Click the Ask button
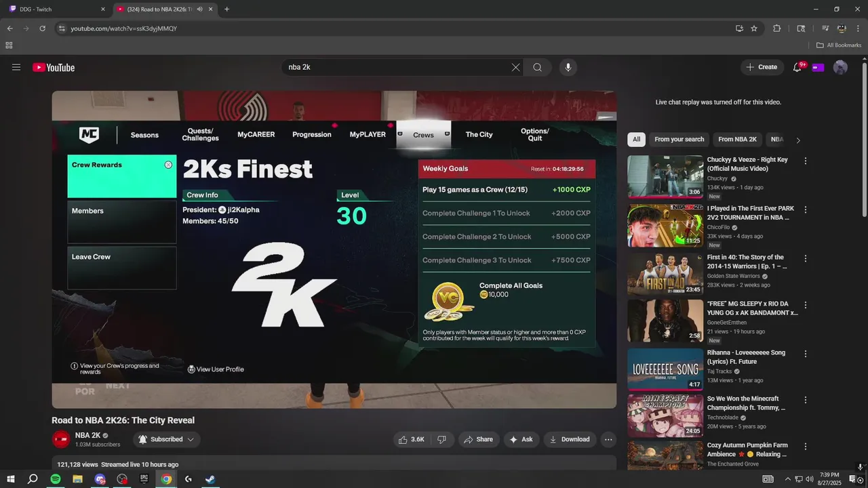The height and width of the screenshot is (488, 868). (521, 439)
